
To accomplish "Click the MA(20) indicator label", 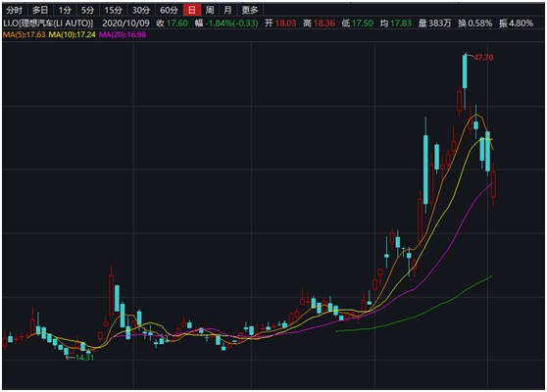I will click(x=123, y=34).
